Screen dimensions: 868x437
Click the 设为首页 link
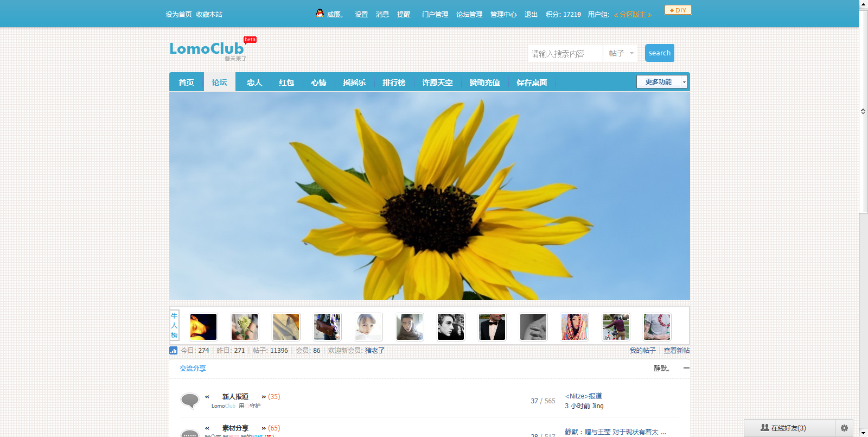[x=178, y=15]
